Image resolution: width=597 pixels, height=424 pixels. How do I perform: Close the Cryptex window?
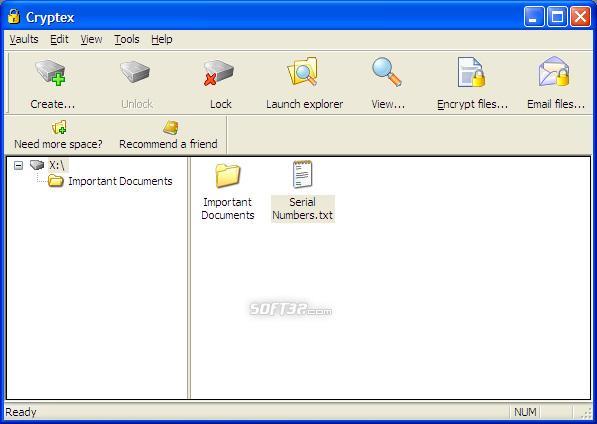pos(580,17)
